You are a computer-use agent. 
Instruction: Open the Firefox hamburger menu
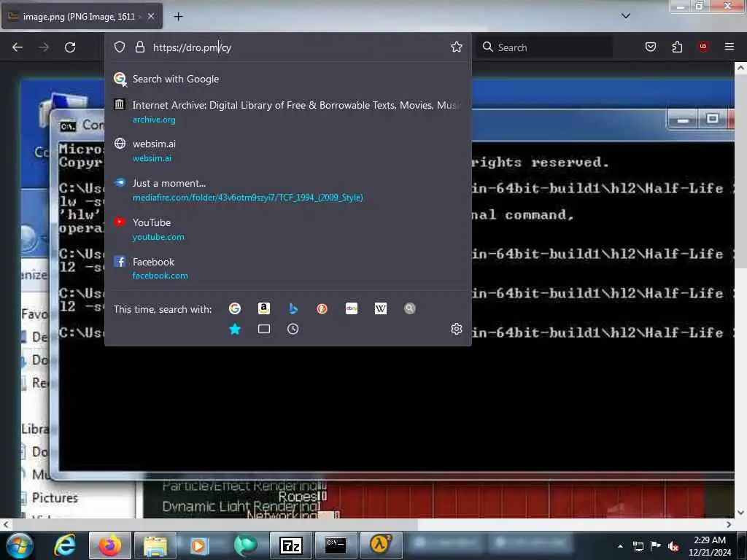(x=729, y=46)
